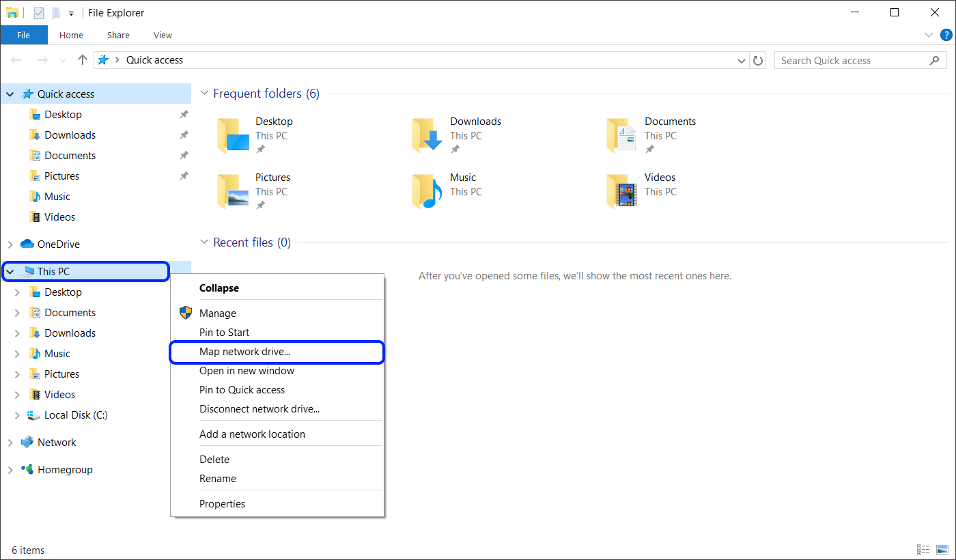Viewport: 956px width, 560px height.
Task: Click the Help question mark icon
Action: point(946,35)
